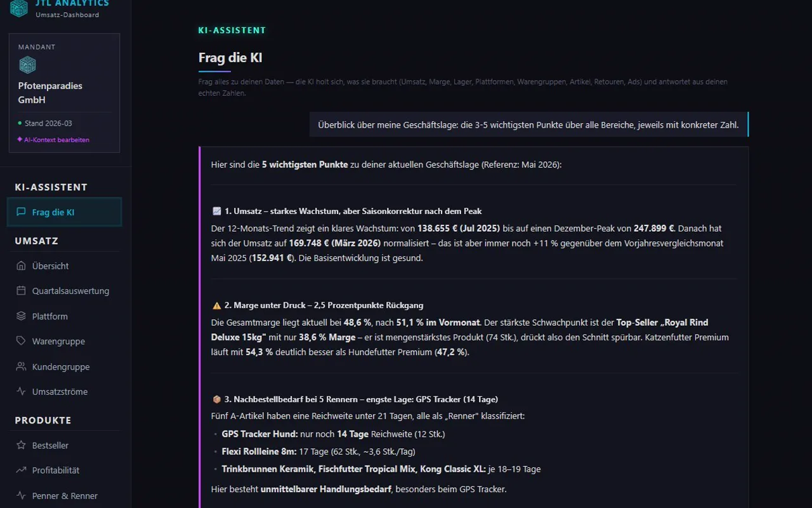
Task: Click the PRODUKTE sidebar section header
Action: coord(43,420)
